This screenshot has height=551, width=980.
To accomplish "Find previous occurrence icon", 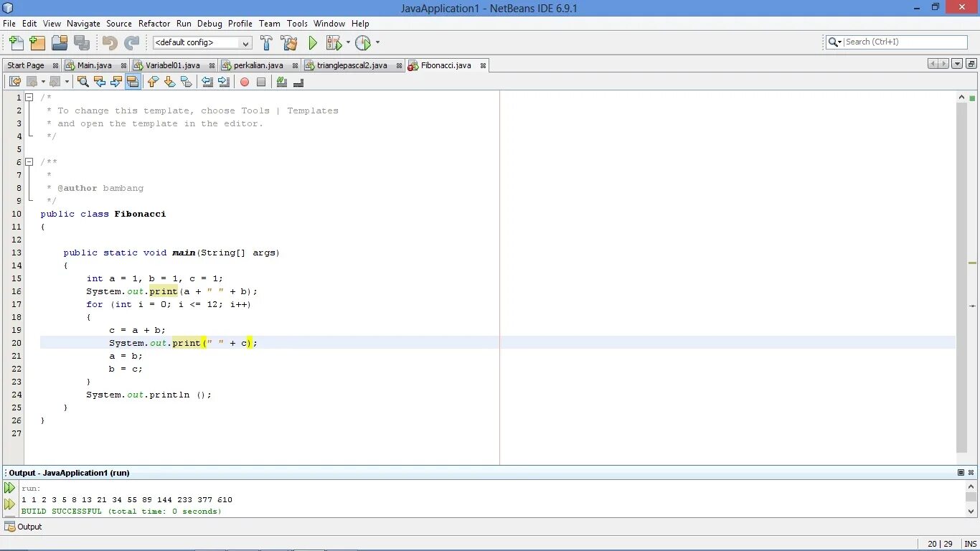I will [x=100, y=82].
